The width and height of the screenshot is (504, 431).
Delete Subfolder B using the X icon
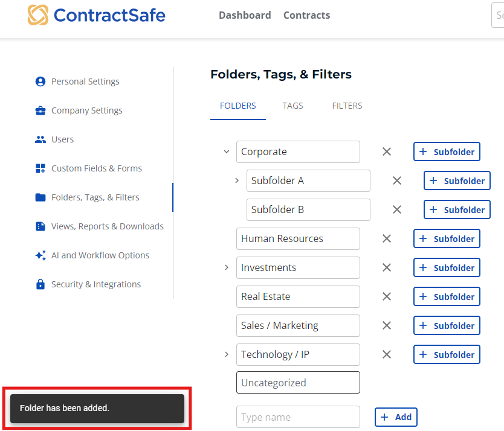pos(396,209)
